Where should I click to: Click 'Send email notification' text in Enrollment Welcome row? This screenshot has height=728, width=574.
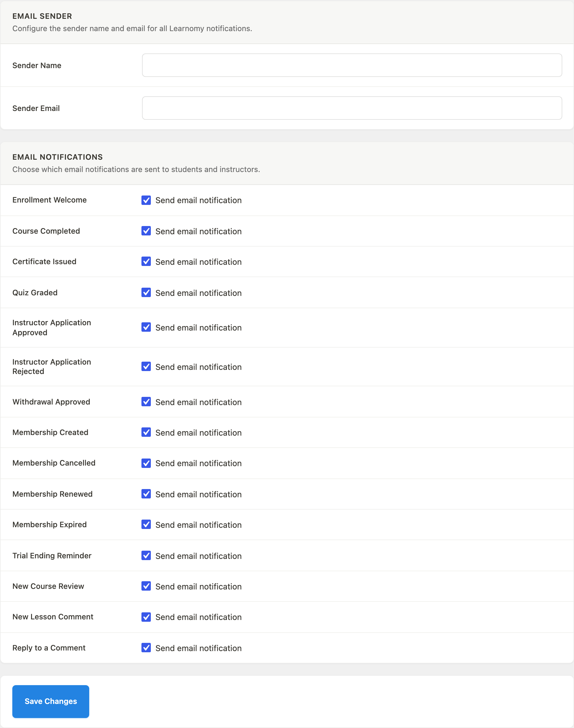(x=198, y=200)
